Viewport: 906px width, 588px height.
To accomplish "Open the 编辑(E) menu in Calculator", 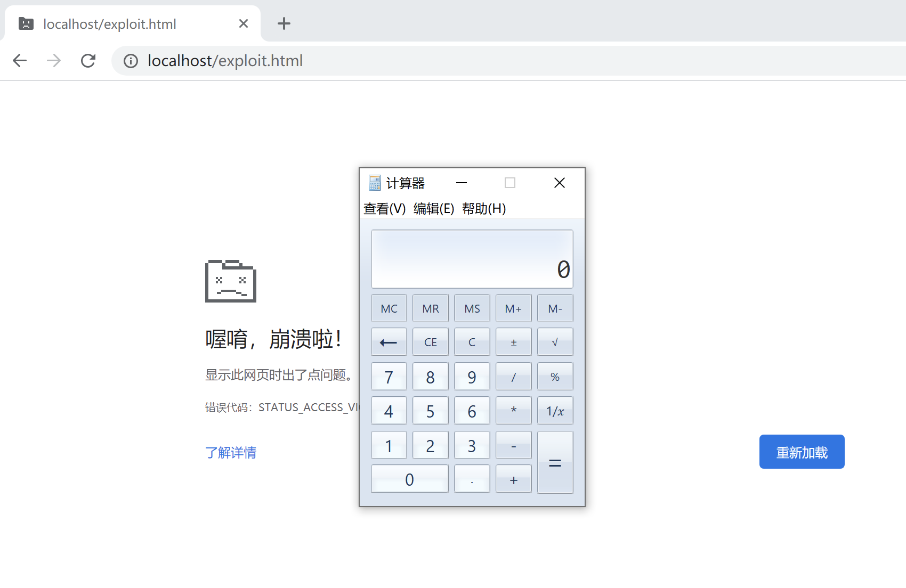I will click(434, 208).
